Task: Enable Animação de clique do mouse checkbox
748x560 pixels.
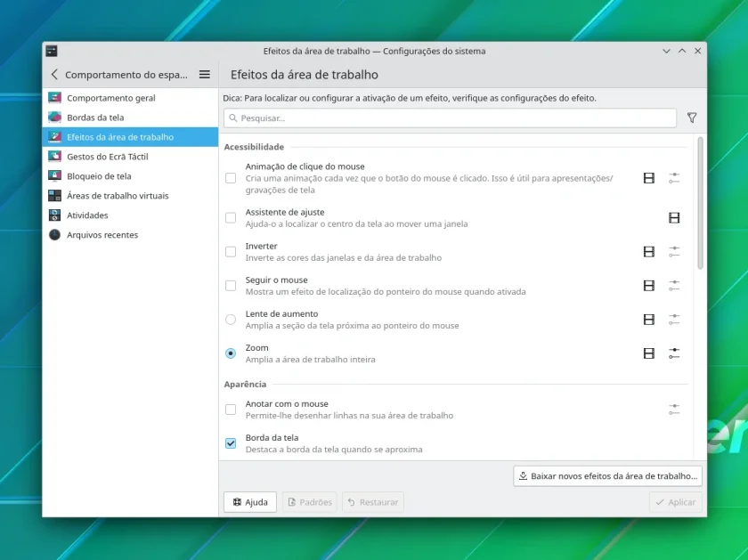Action: click(231, 178)
